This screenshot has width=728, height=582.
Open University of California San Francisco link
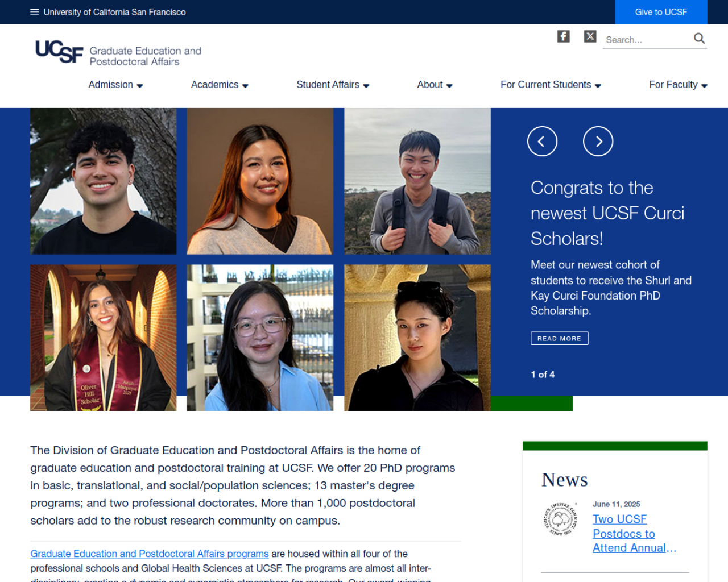[114, 12]
